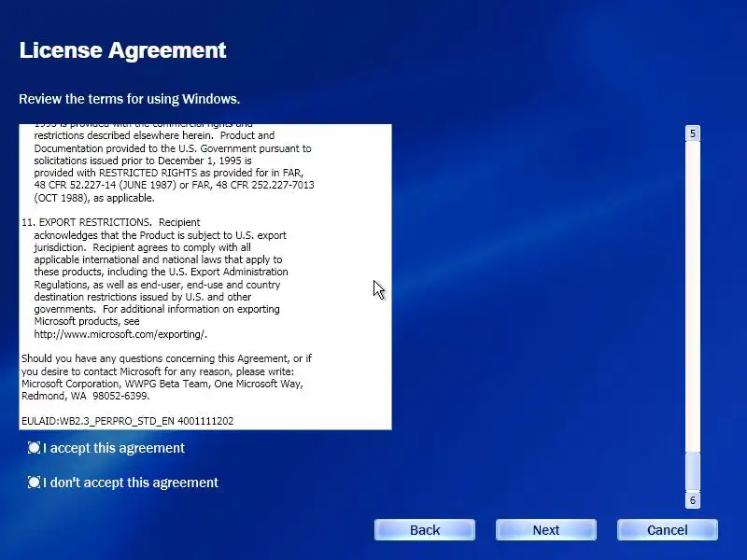
Task: Click the scroll-up arrow labeled 5
Action: pyautogui.click(x=693, y=133)
